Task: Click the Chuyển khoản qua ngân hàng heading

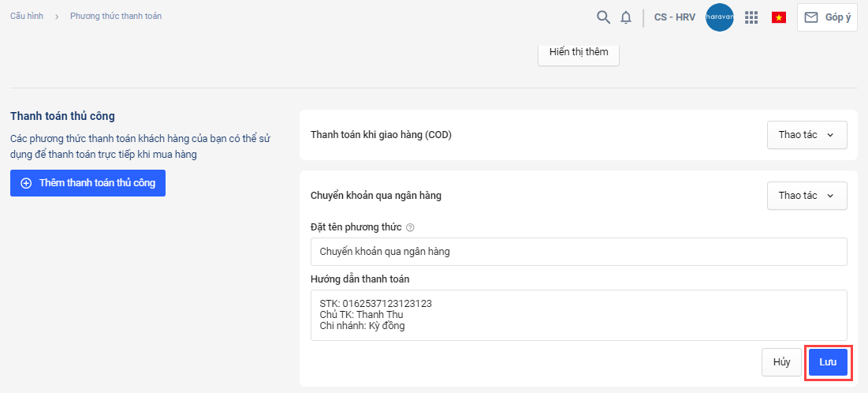Action: [x=376, y=196]
